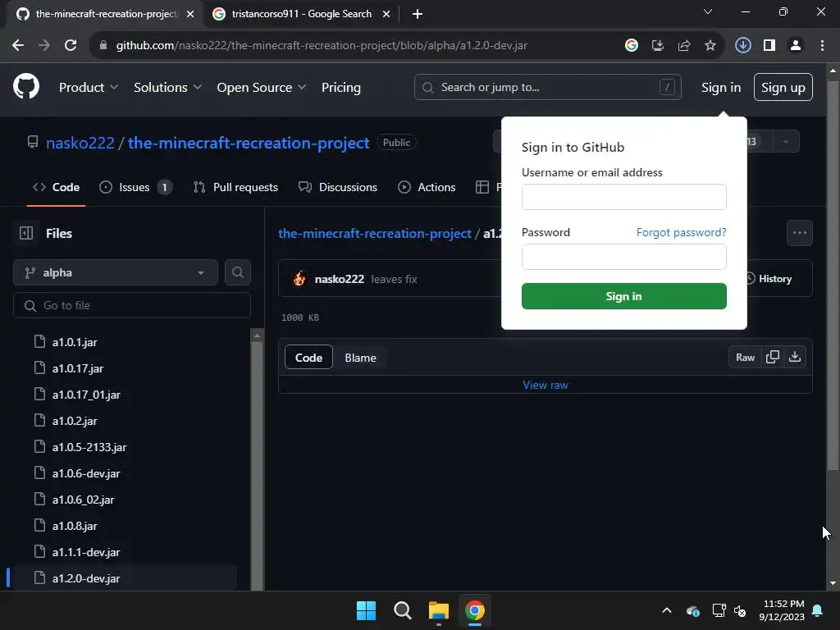Copy raw file contents icon
840x630 pixels.
coord(772,358)
